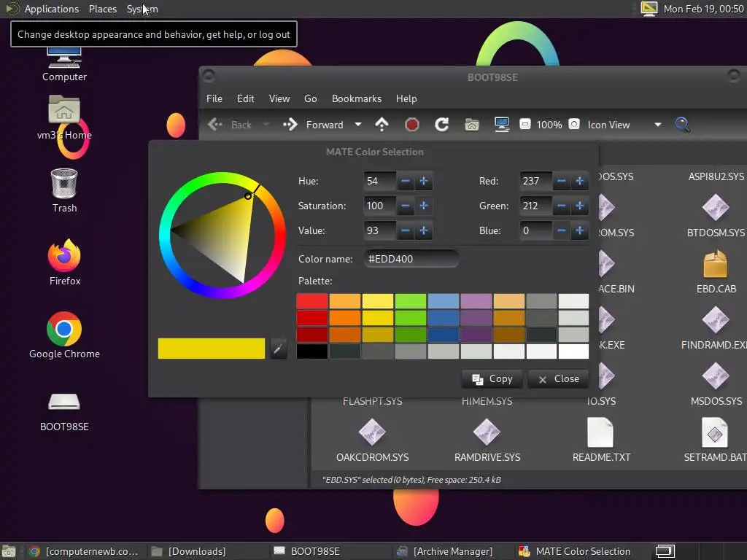This screenshot has height=560, width=747.
Task: Choose the bright red palette swatch
Action: tap(312, 301)
